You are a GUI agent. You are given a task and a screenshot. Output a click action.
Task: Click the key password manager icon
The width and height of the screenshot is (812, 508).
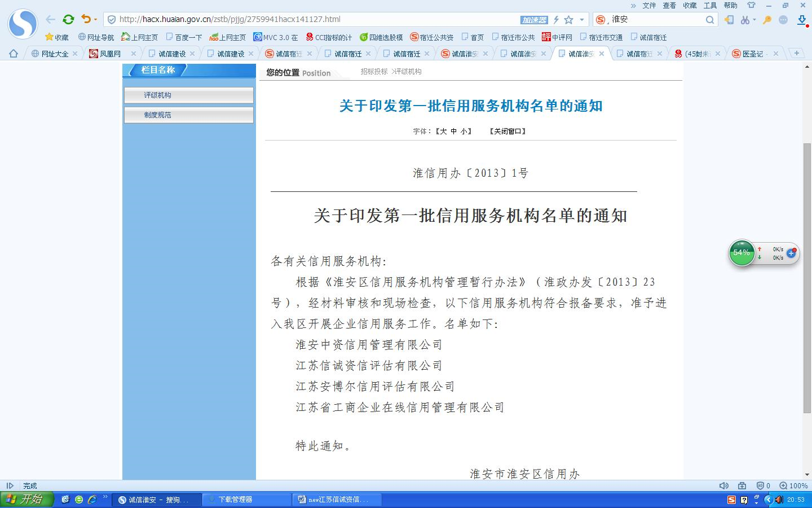[x=767, y=20]
